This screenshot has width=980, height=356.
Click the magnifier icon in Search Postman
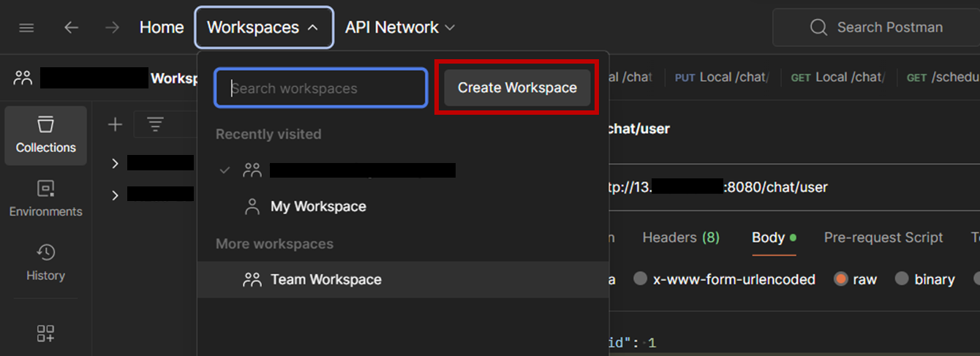coord(818,28)
